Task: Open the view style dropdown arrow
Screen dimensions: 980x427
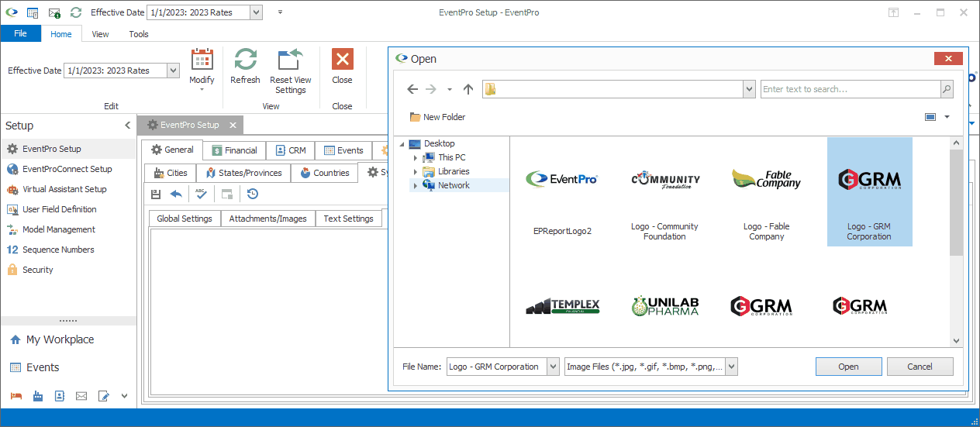Action: [x=947, y=117]
